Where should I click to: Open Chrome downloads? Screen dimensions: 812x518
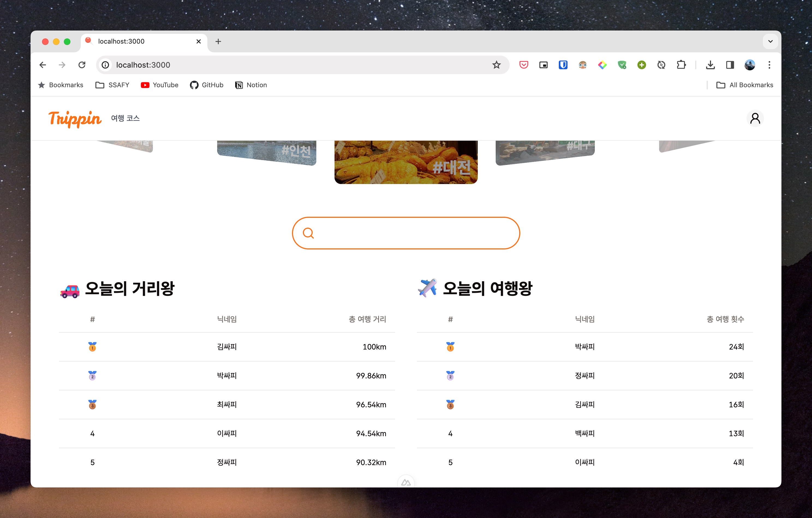[x=710, y=65]
